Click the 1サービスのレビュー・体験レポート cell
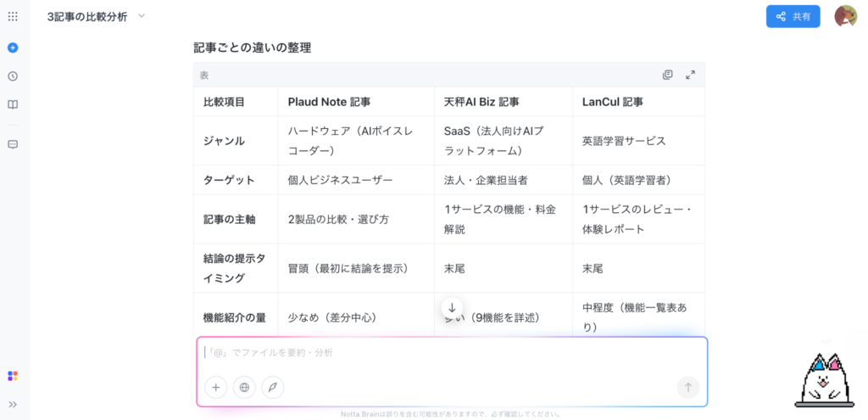This screenshot has width=868, height=420. pos(637,219)
